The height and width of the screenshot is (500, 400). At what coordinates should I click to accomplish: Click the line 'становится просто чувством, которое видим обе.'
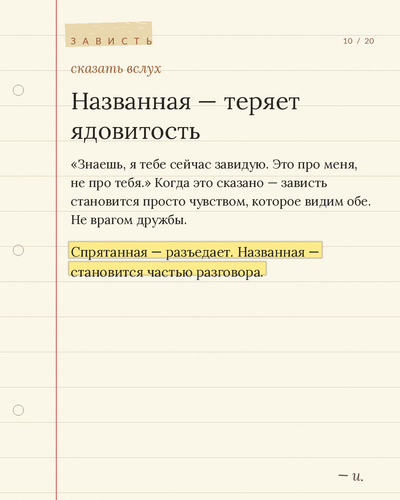click(221, 202)
